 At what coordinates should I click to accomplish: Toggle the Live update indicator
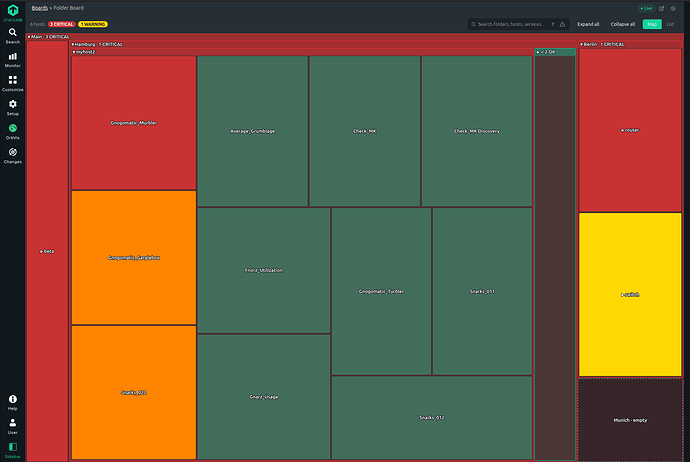(x=646, y=8)
